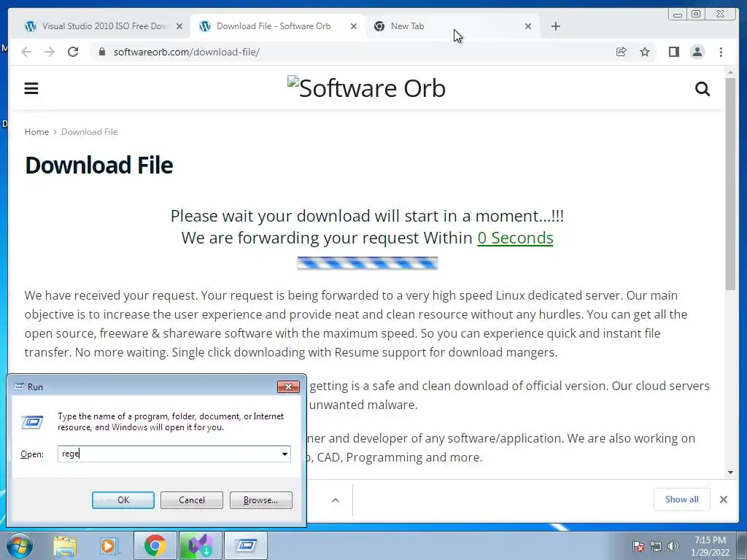Open Action Center flag in tray
Viewport: 747px width, 560px height.
[x=638, y=546]
